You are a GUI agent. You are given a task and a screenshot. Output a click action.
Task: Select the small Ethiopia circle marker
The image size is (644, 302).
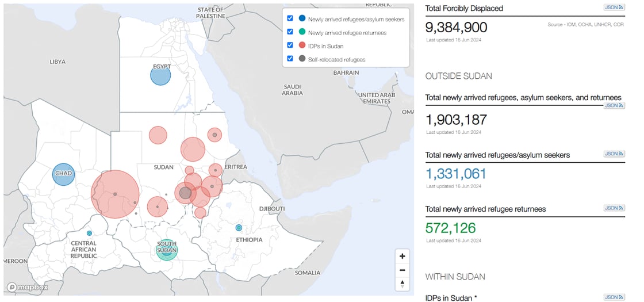tap(239, 228)
